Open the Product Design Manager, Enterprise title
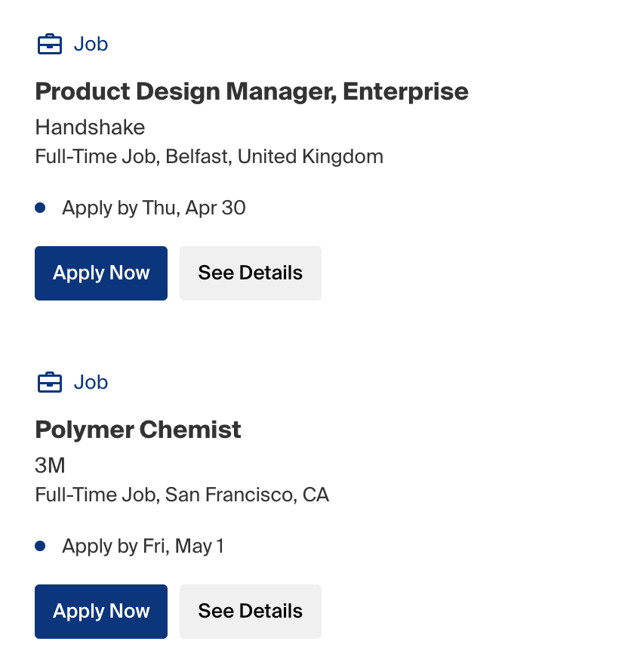This screenshot has width=631, height=672. pos(252,91)
